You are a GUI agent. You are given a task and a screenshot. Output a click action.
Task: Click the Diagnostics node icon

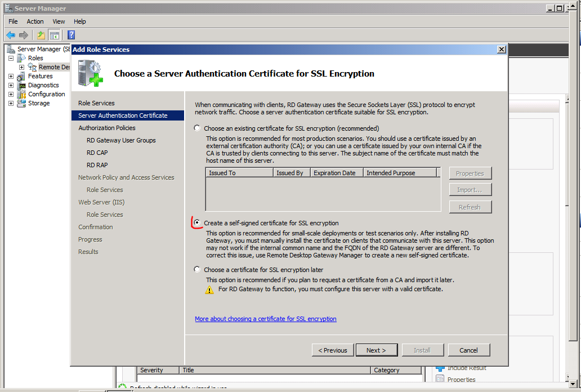(21, 85)
